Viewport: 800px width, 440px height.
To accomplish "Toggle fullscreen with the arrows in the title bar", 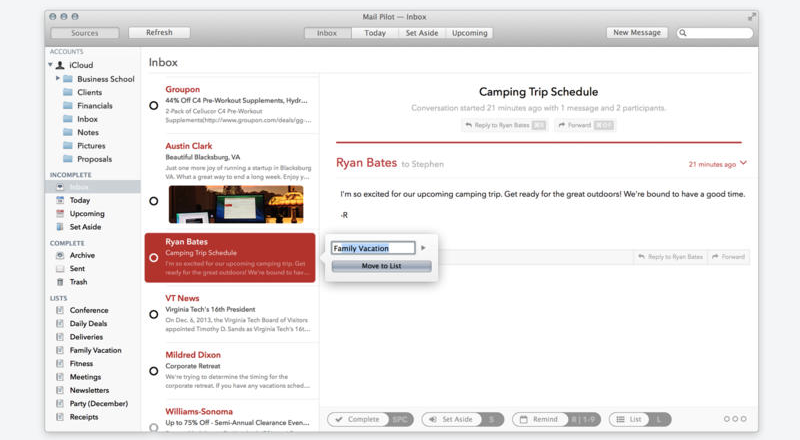I will 752,17.
